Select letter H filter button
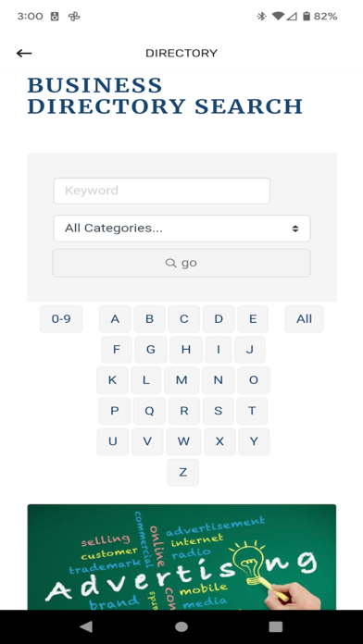The width and height of the screenshot is (363, 644). point(186,350)
